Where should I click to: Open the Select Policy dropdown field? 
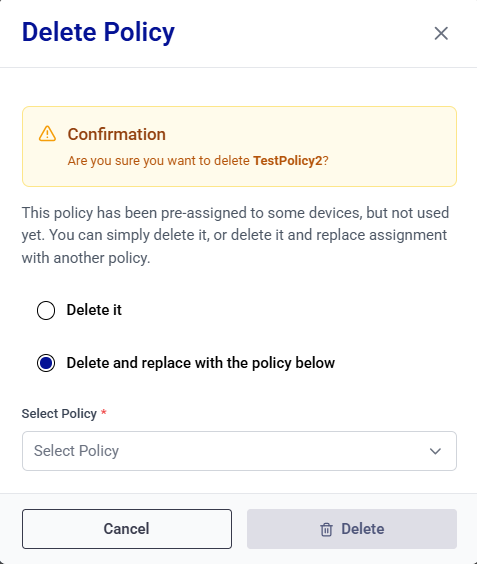tap(239, 451)
